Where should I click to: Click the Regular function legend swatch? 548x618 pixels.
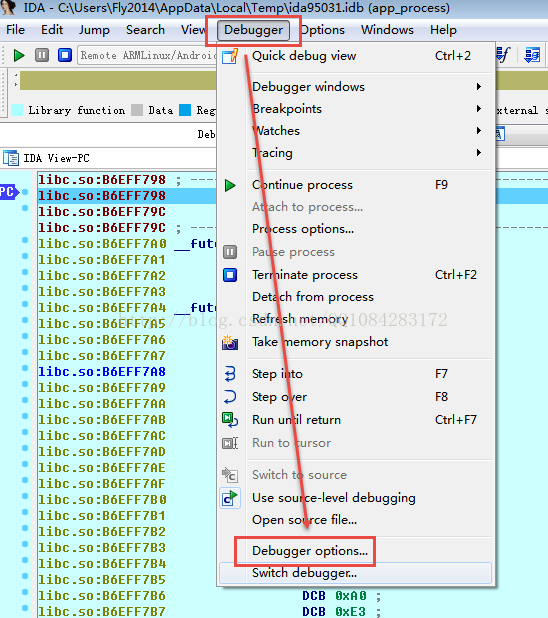[185, 110]
